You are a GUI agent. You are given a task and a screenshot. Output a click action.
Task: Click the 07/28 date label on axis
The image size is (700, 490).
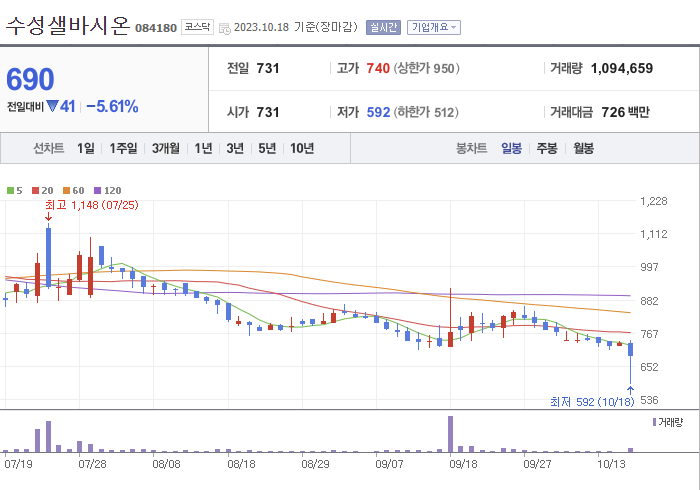click(x=92, y=464)
